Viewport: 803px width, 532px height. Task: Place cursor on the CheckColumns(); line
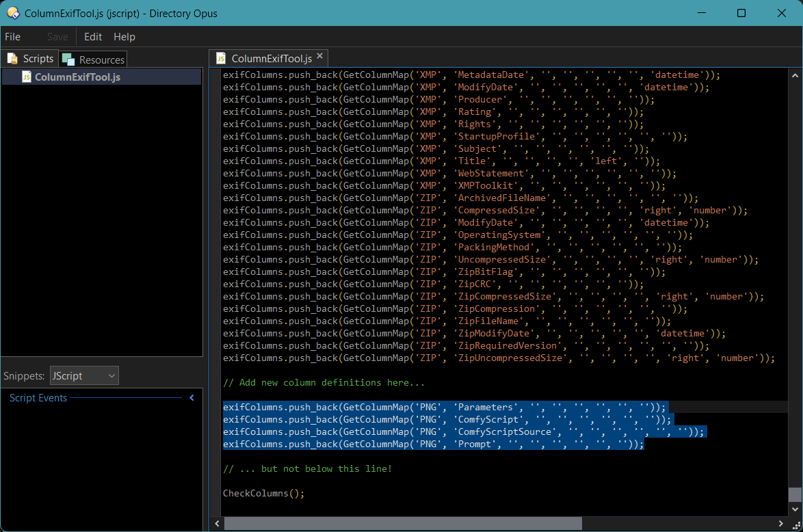(x=264, y=493)
